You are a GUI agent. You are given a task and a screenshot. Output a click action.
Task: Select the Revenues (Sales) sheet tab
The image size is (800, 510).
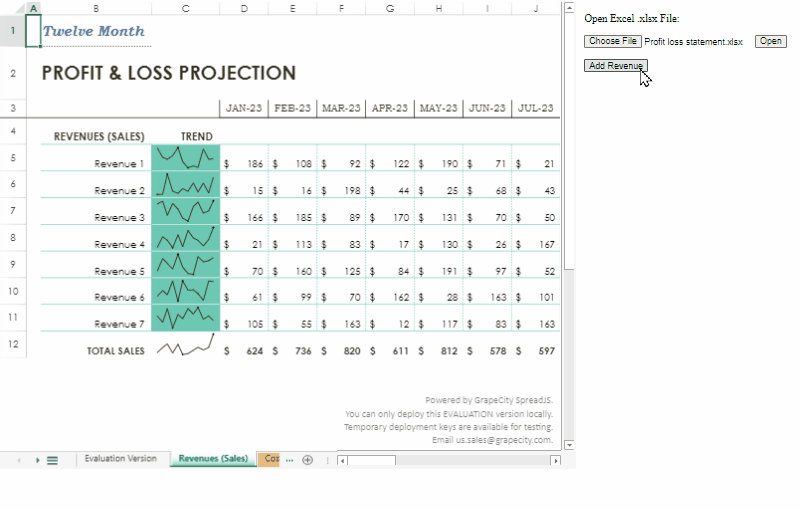point(212,459)
